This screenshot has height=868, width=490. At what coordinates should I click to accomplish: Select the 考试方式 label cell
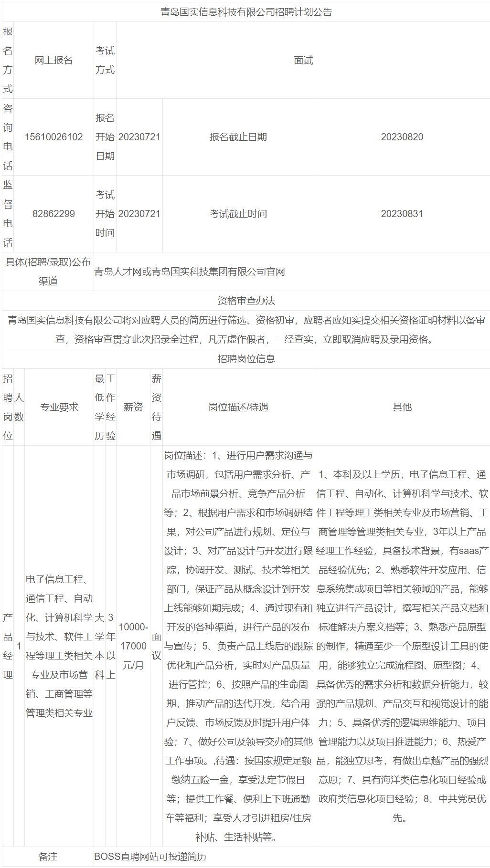tap(105, 60)
